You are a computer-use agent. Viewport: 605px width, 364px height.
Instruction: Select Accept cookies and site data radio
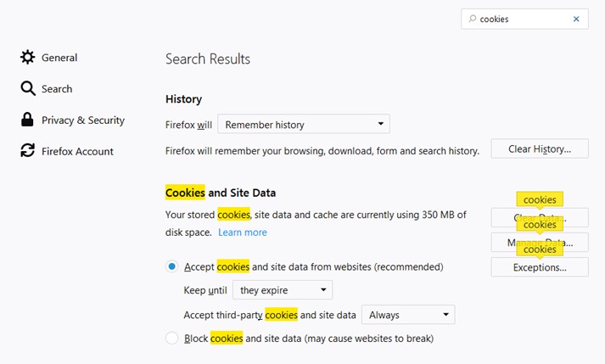point(171,266)
